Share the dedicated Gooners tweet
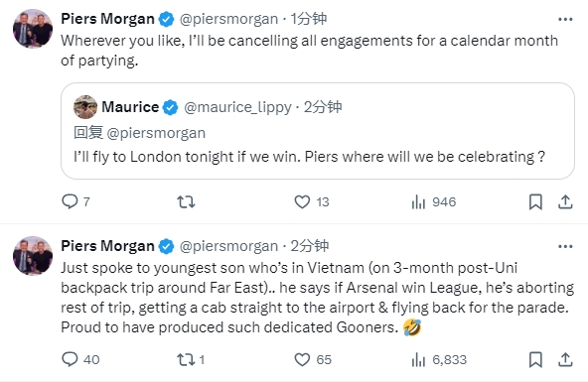This screenshot has height=382, width=588. coord(565,360)
